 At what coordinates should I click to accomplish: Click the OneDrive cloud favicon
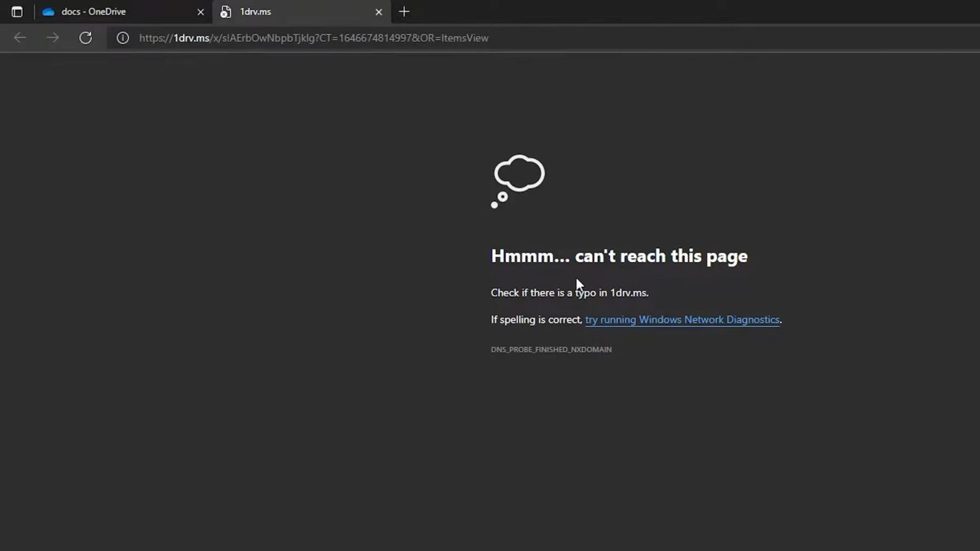click(x=48, y=11)
